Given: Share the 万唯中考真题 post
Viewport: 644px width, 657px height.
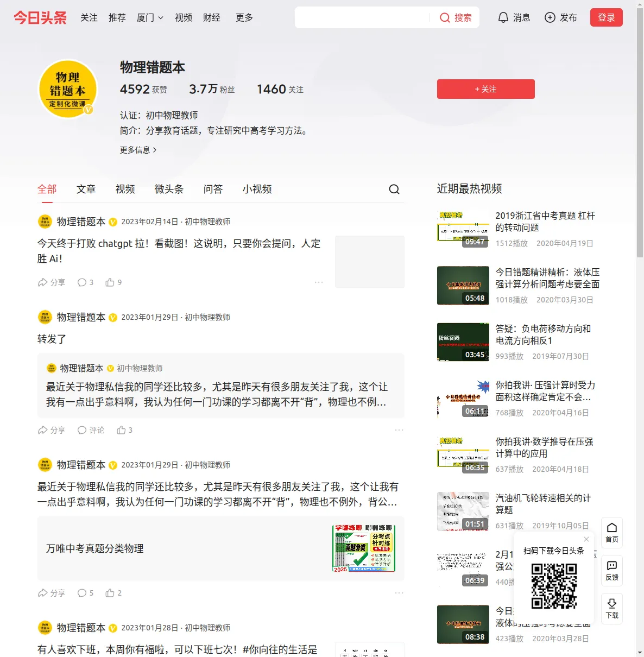Looking at the screenshot, I should 52,593.
